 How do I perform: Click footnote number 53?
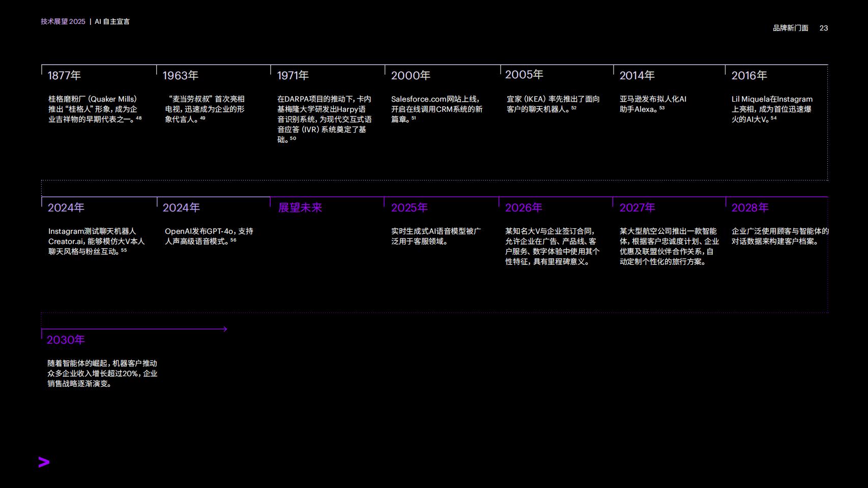(x=662, y=108)
